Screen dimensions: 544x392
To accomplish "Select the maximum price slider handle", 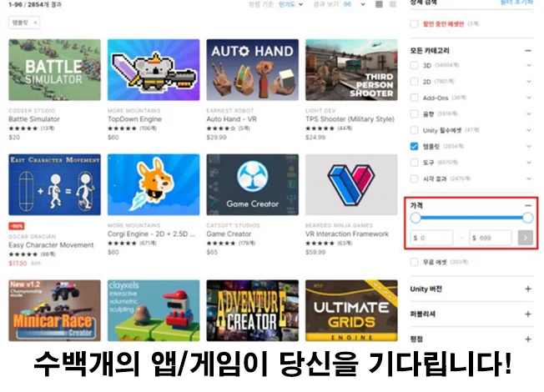I will [527, 218].
